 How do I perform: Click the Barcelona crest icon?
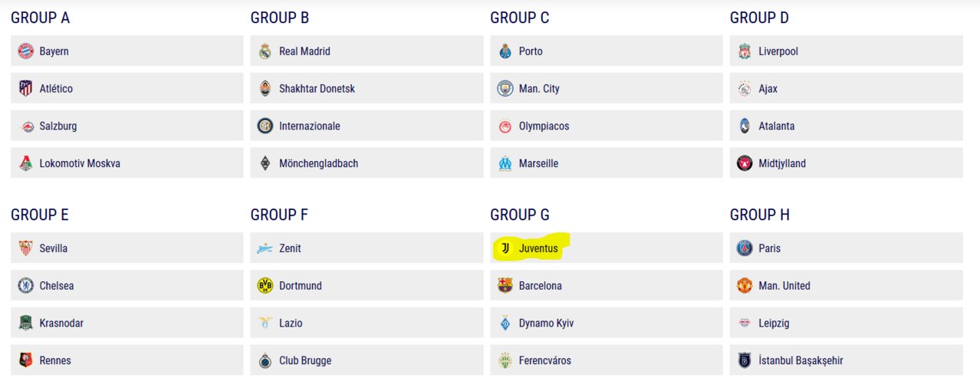(505, 286)
